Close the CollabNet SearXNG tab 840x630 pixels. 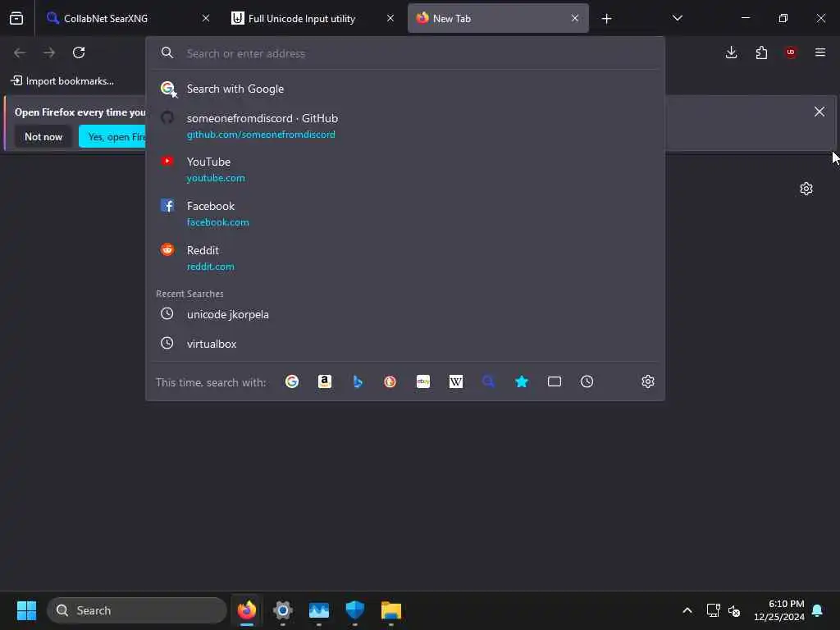206,18
